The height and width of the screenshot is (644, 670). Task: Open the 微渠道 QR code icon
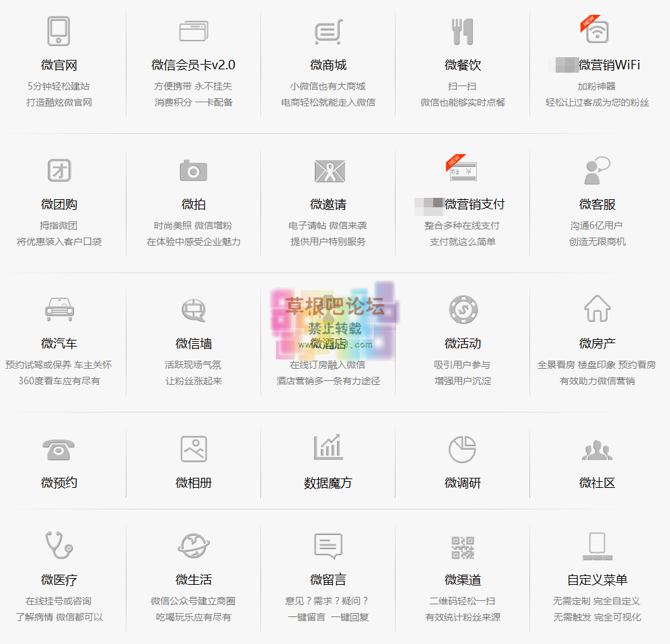coord(462,548)
